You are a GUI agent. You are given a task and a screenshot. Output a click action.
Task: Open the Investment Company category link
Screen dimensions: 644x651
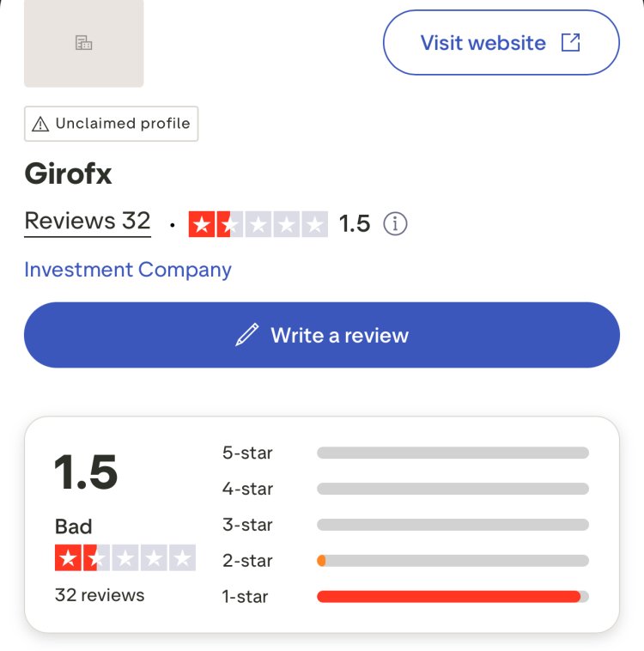click(x=128, y=270)
